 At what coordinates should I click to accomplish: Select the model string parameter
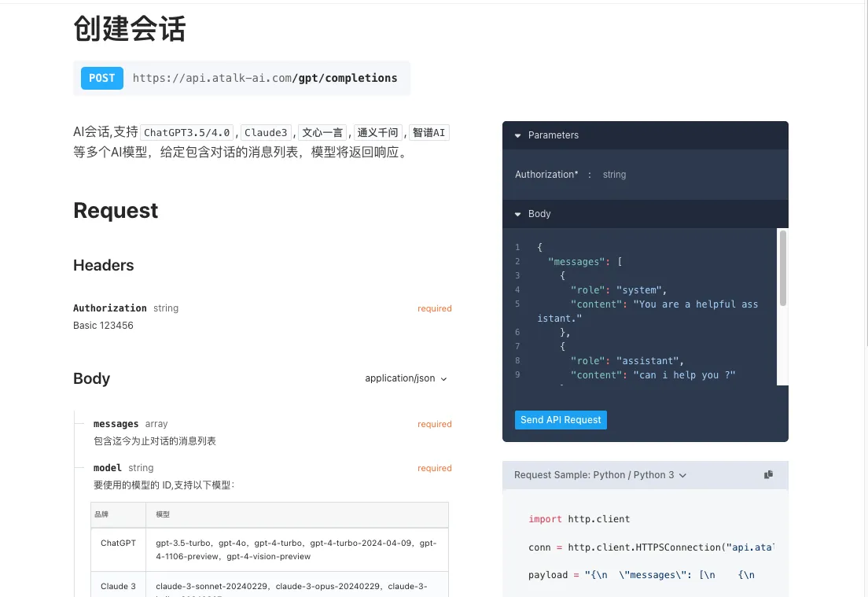coord(108,468)
